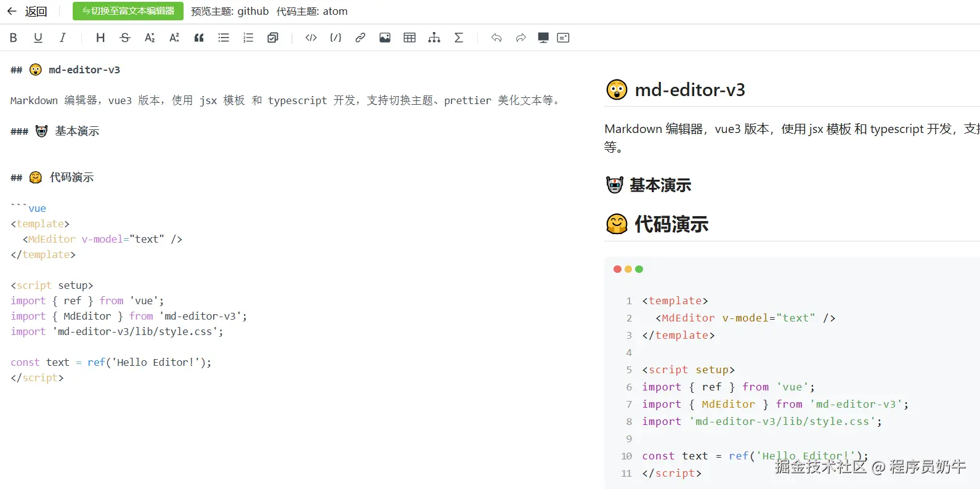The height and width of the screenshot is (489, 980).
Task: Insert a task checklist
Action: pos(273,38)
